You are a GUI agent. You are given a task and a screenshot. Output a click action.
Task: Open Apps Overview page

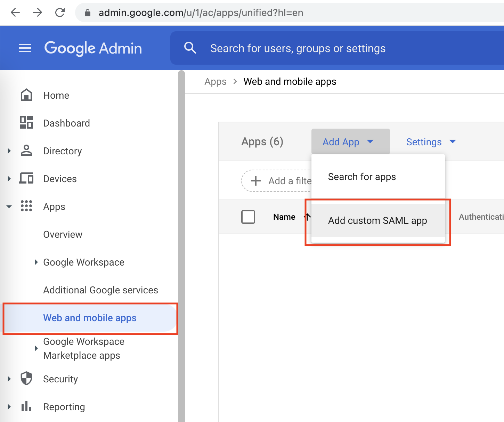63,234
